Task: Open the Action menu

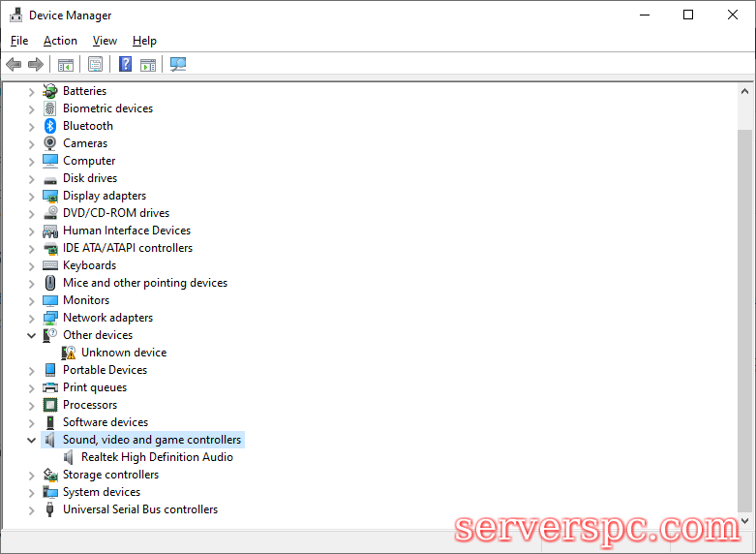Action: coord(60,41)
